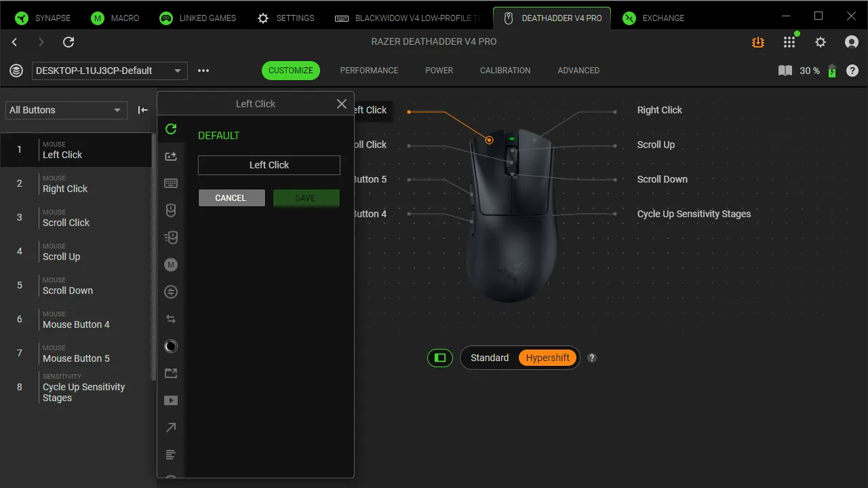Select Scroll Click in button list
This screenshot has height=488, width=868.
pos(75,217)
